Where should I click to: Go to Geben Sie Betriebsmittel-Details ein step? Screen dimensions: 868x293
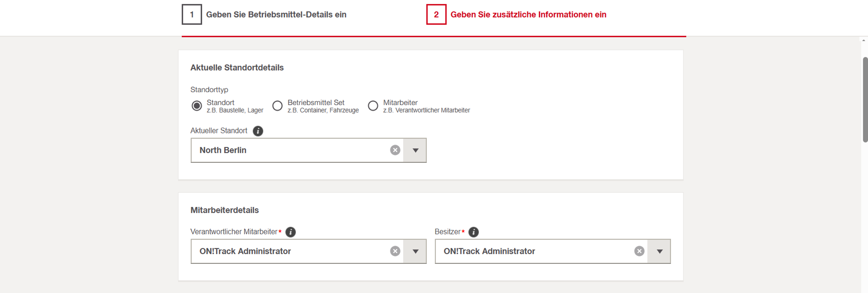[276, 15]
